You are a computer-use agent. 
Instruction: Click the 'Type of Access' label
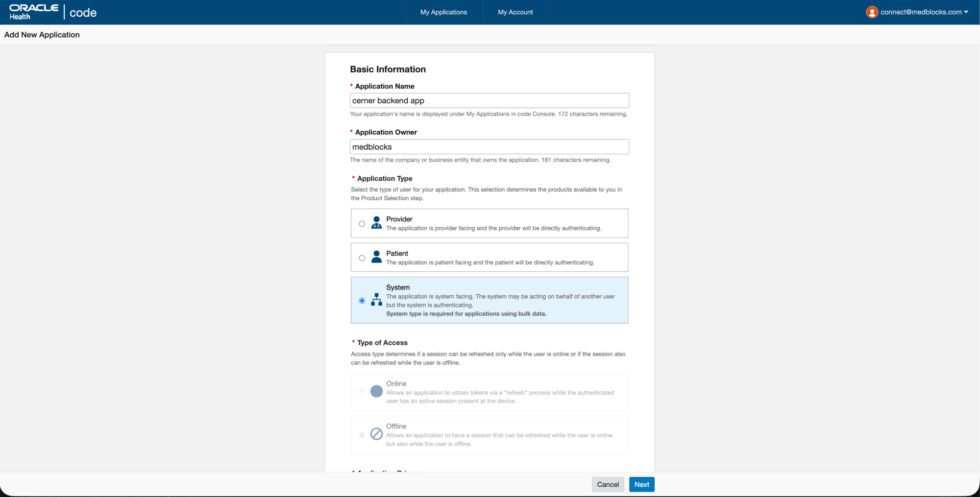click(x=382, y=343)
